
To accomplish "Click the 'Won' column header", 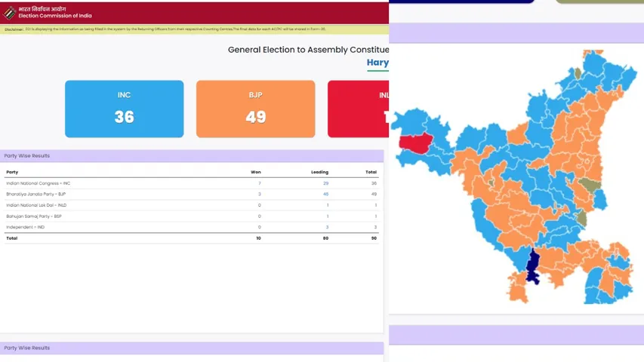I will coord(256,172).
